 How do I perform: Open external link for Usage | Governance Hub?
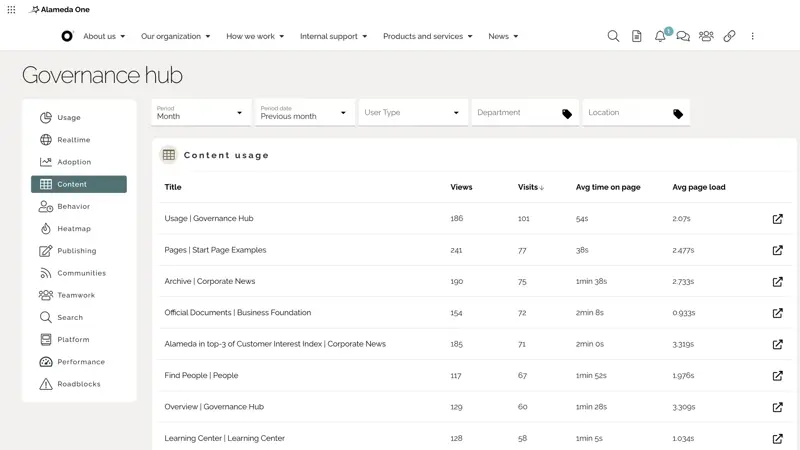point(778,219)
